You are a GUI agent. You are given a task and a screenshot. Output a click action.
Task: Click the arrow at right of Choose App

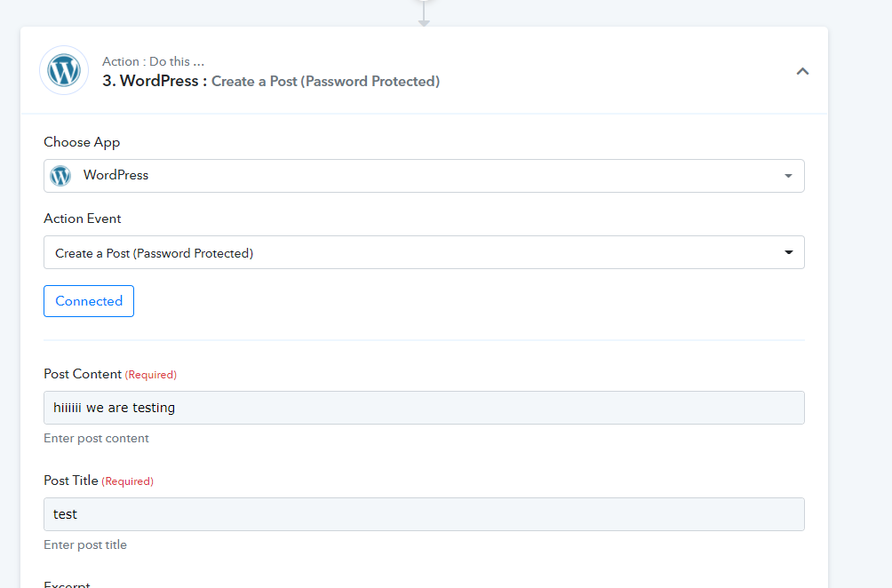click(x=788, y=176)
